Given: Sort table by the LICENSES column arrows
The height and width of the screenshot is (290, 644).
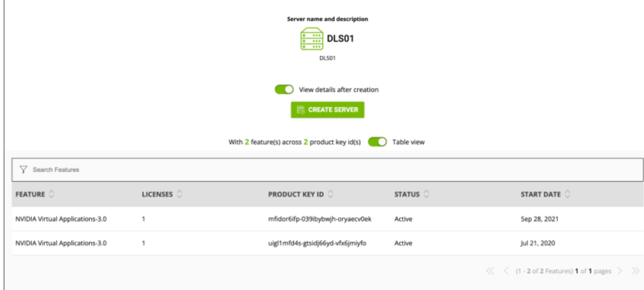Looking at the screenshot, I should [180, 194].
